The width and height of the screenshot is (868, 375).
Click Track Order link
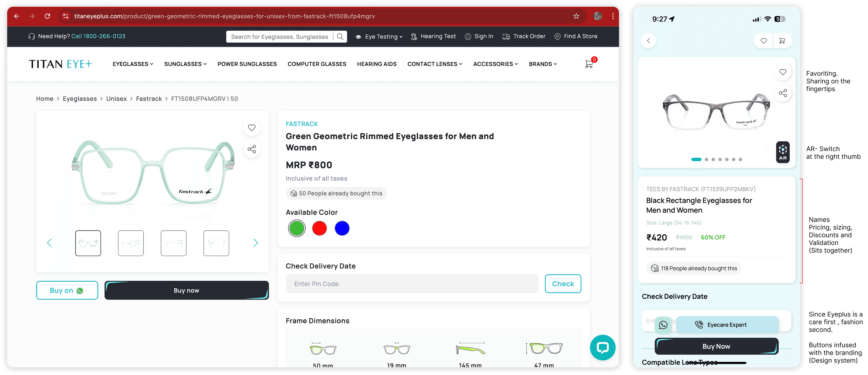tap(529, 36)
